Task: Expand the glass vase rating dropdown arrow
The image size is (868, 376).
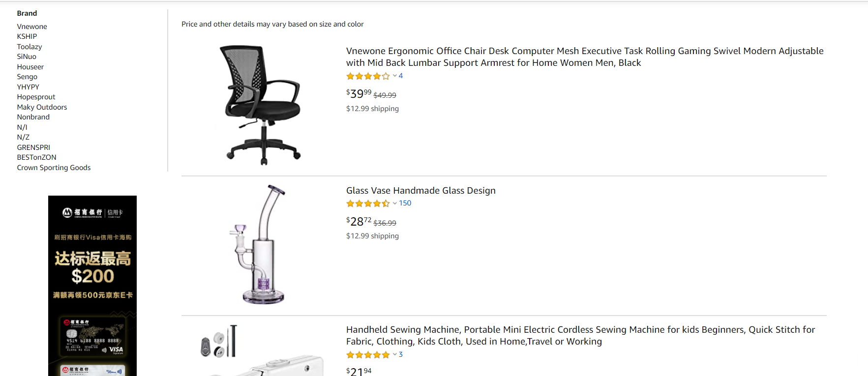Action: [394, 203]
